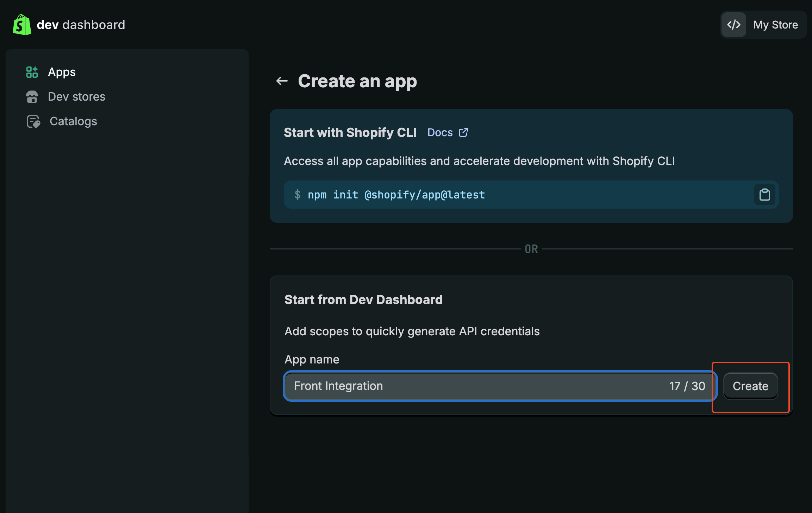Click the dev dashboard title text
The height and width of the screenshot is (513, 812).
click(81, 25)
